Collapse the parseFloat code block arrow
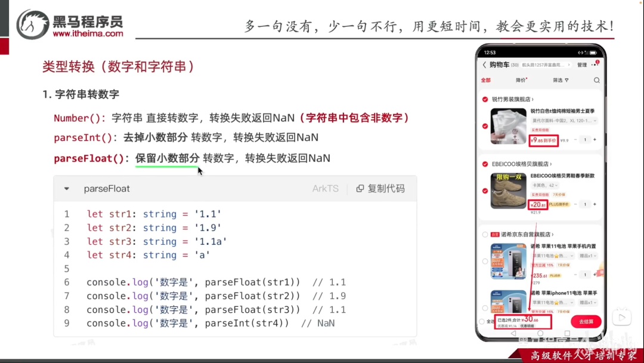644x363 pixels. point(67,189)
